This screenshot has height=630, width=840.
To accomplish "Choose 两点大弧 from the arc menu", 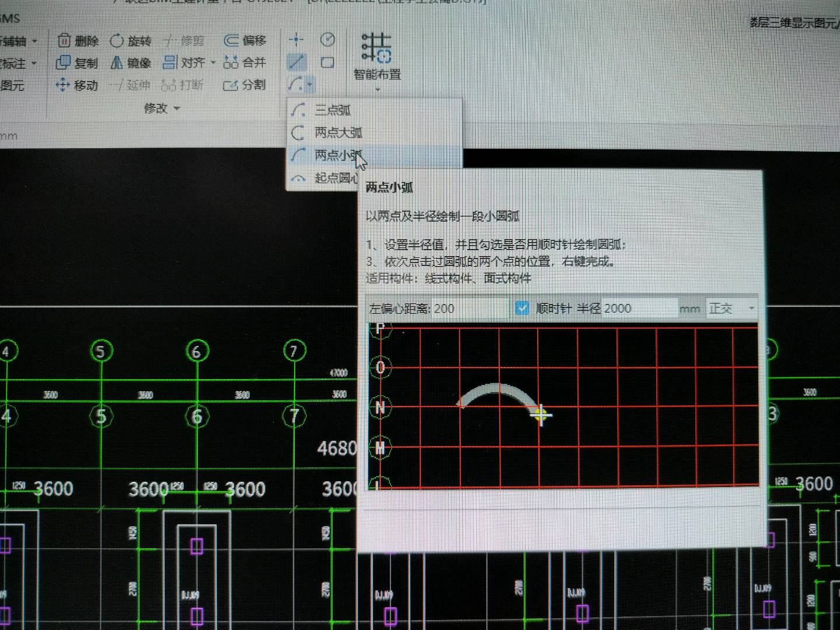I will [337, 133].
